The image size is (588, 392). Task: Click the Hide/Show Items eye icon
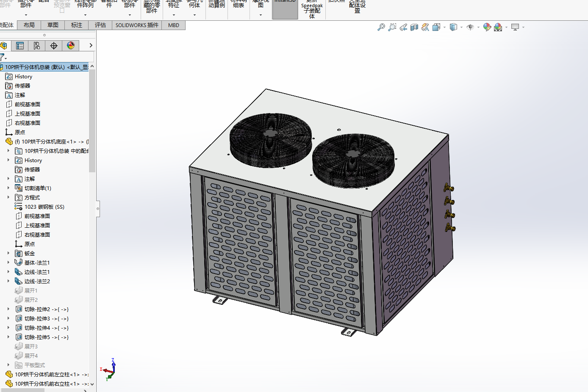pyautogui.click(x=470, y=27)
